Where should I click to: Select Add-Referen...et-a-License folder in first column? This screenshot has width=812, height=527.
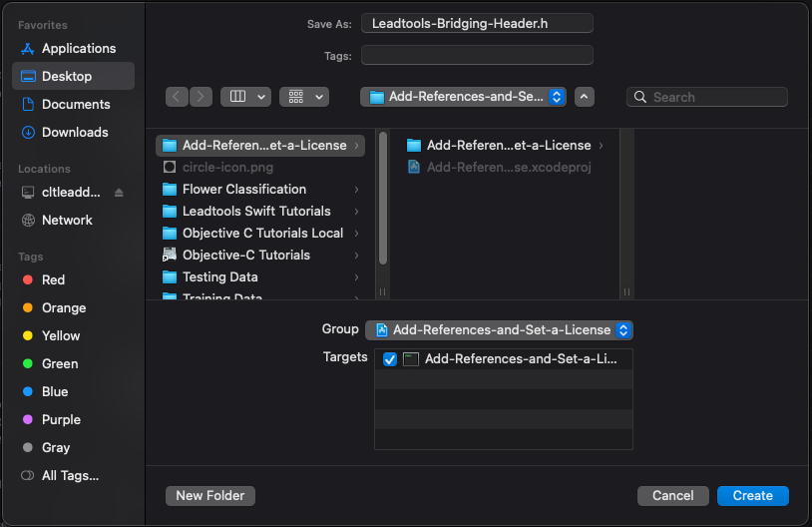pyautogui.click(x=260, y=145)
